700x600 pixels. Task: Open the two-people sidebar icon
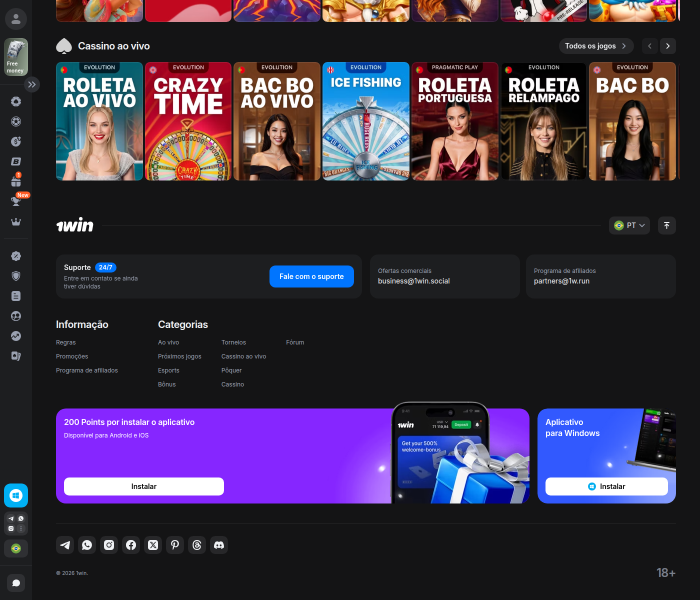16,316
